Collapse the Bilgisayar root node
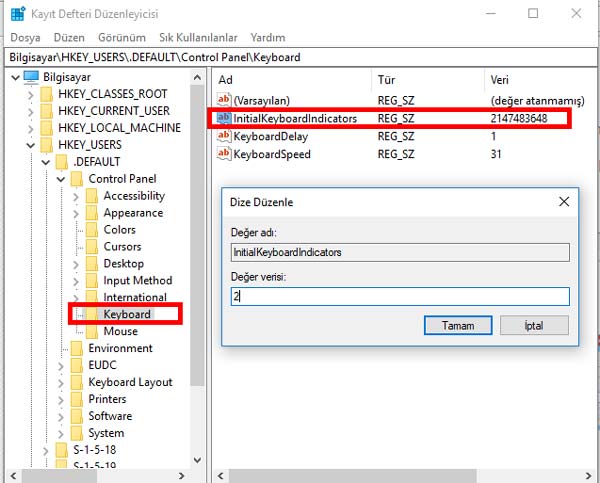 [16, 78]
